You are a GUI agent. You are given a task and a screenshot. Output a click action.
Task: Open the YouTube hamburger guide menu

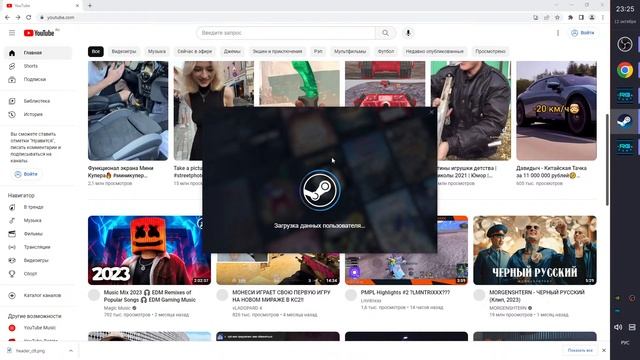click(12, 33)
